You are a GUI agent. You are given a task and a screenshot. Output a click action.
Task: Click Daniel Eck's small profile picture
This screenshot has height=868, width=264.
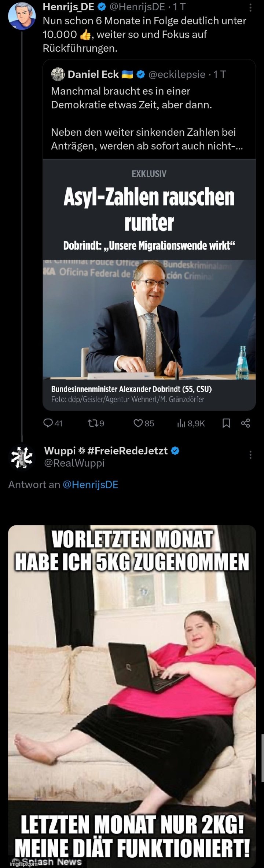(x=58, y=74)
